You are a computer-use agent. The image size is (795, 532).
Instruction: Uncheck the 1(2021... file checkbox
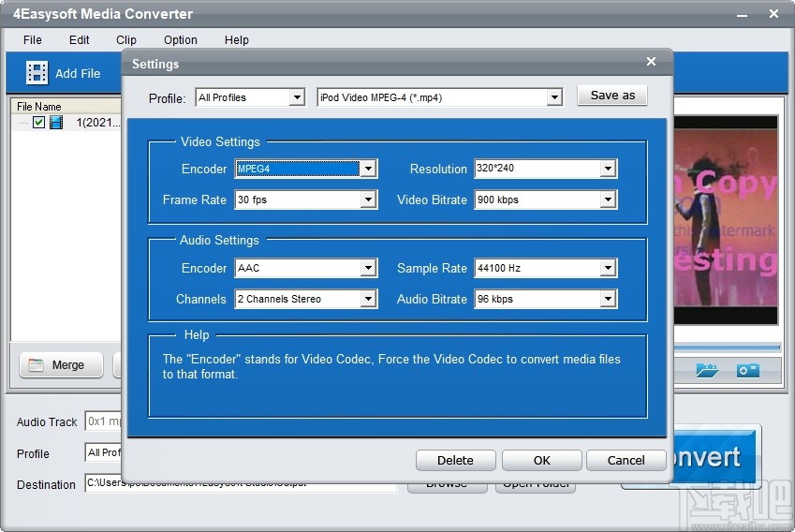click(x=38, y=122)
